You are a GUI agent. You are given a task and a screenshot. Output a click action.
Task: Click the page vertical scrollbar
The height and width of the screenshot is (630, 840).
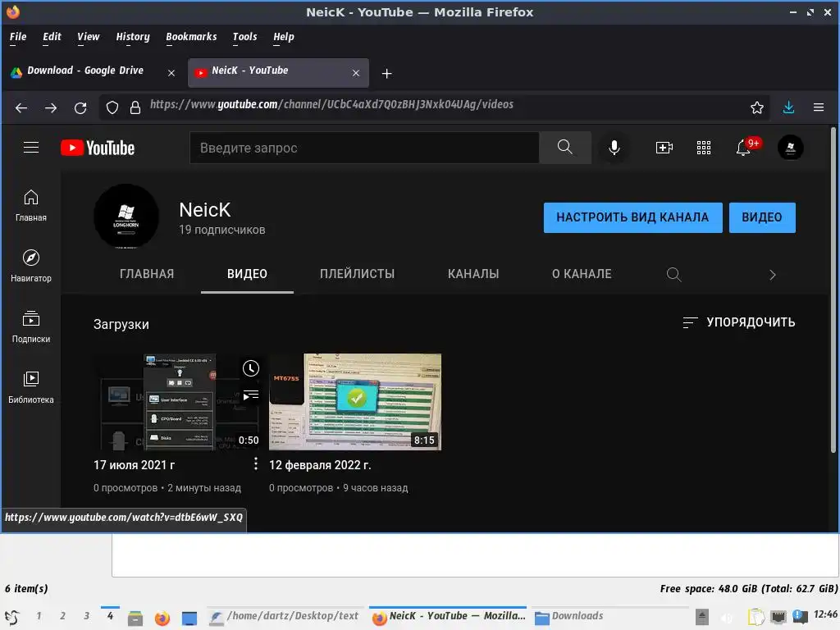(833, 290)
